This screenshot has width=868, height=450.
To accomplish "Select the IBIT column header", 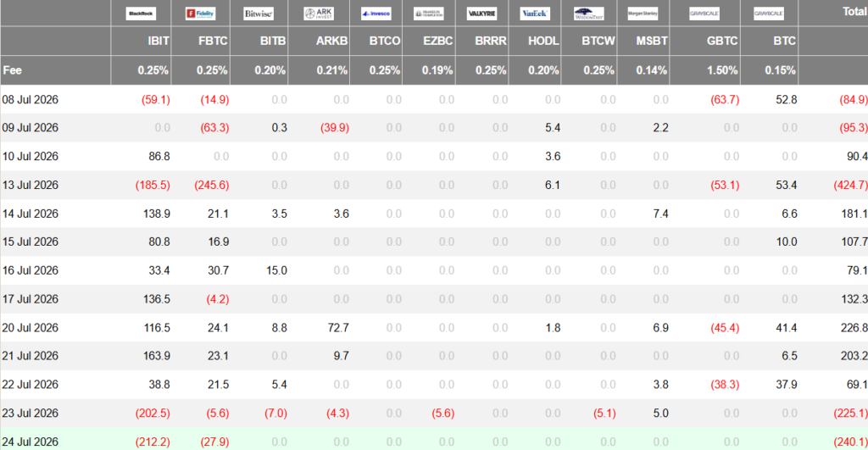I will point(159,41).
